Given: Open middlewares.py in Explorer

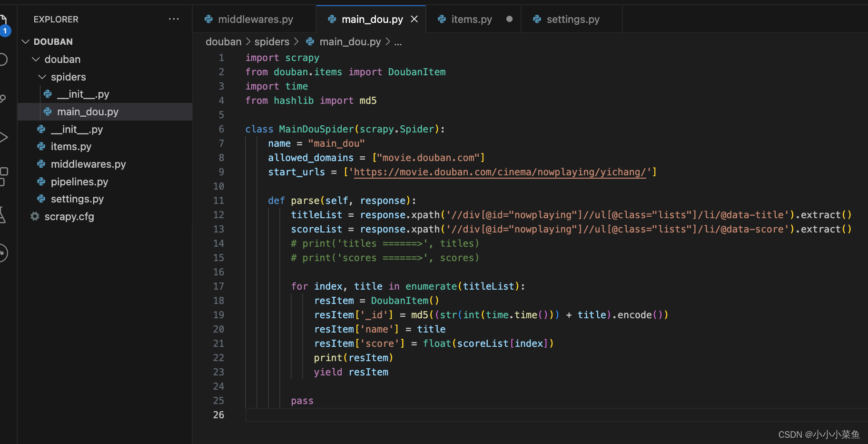Looking at the screenshot, I should coord(105,164).
